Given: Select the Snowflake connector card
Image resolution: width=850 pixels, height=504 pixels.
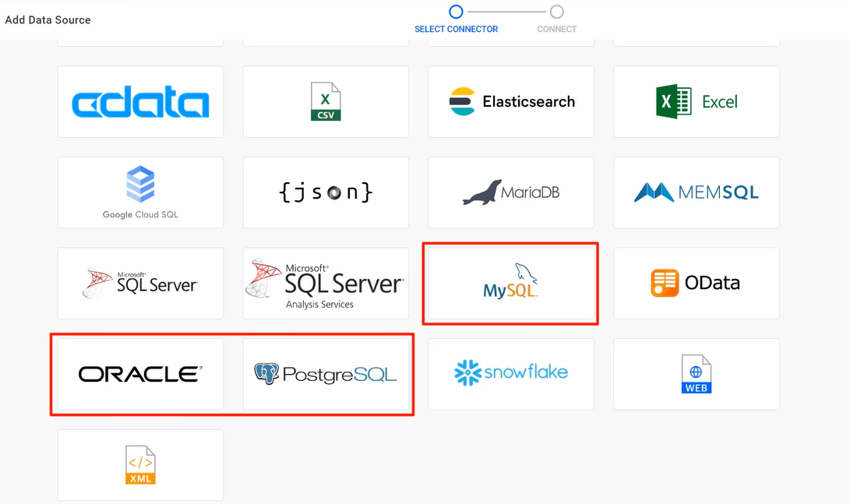Looking at the screenshot, I should pos(511,374).
